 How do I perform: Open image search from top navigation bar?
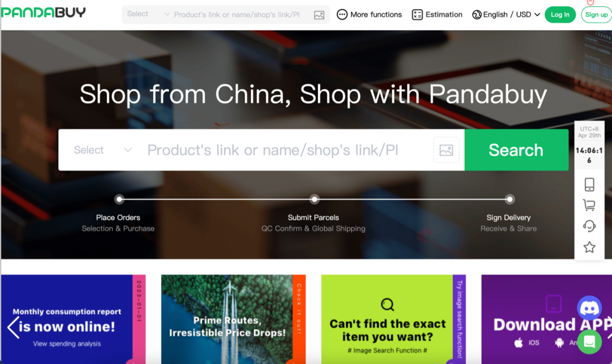(319, 15)
